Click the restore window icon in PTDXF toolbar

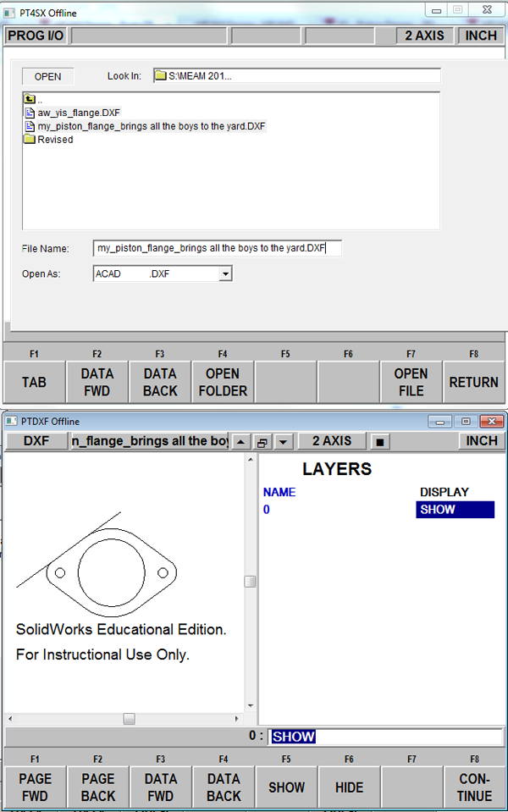click(262, 442)
